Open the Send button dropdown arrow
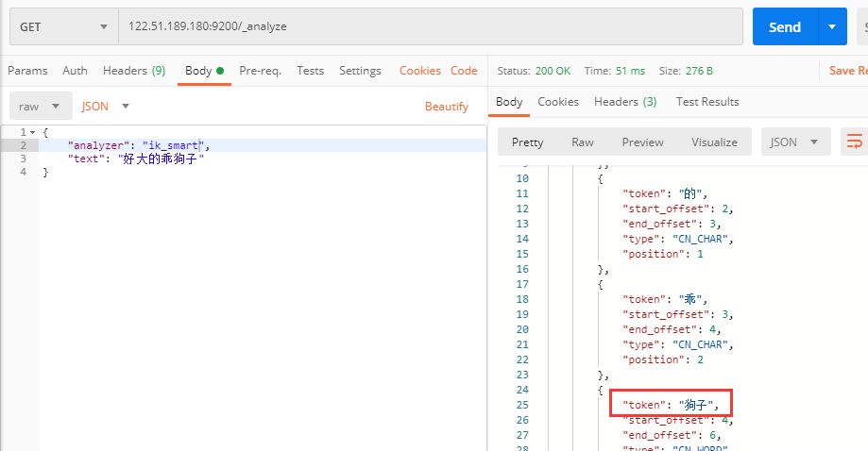 tap(832, 26)
